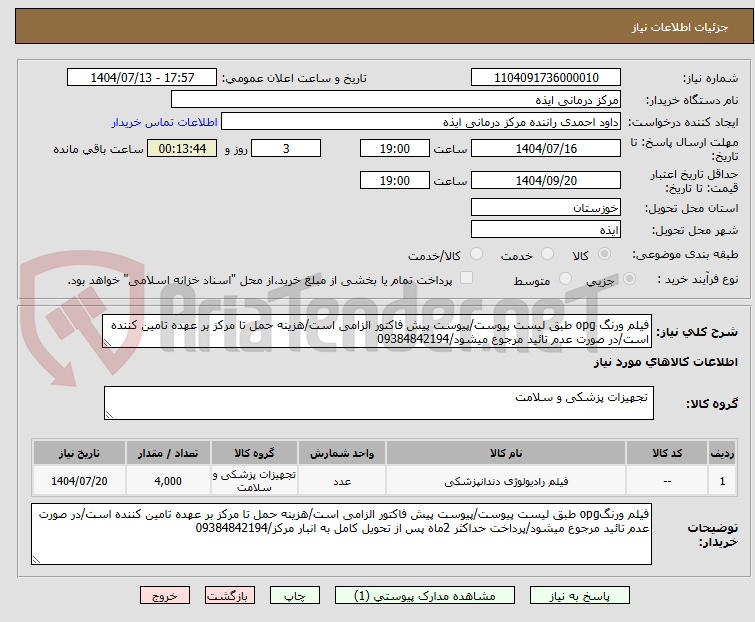Viewport: 755px width, 622px height.
Task: Select the کالا/خدمت radio button
Action: [476, 254]
